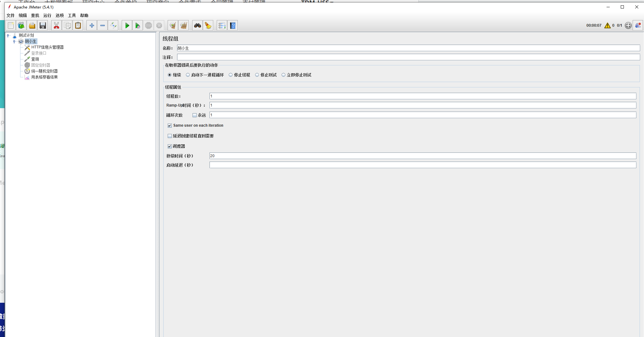Collapse the 测试计划 tree node handle
Image resolution: width=644 pixels, height=337 pixels.
(8, 36)
